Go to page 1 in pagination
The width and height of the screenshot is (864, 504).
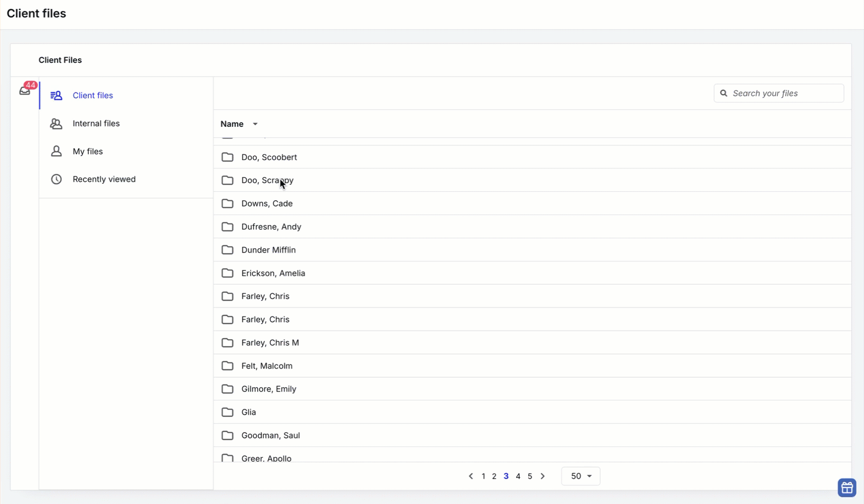483,476
